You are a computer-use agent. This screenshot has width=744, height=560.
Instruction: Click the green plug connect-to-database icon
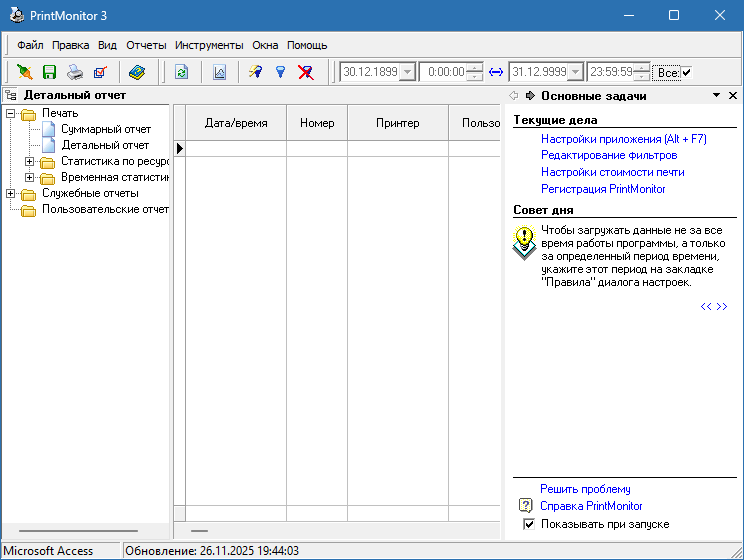(x=25, y=72)
